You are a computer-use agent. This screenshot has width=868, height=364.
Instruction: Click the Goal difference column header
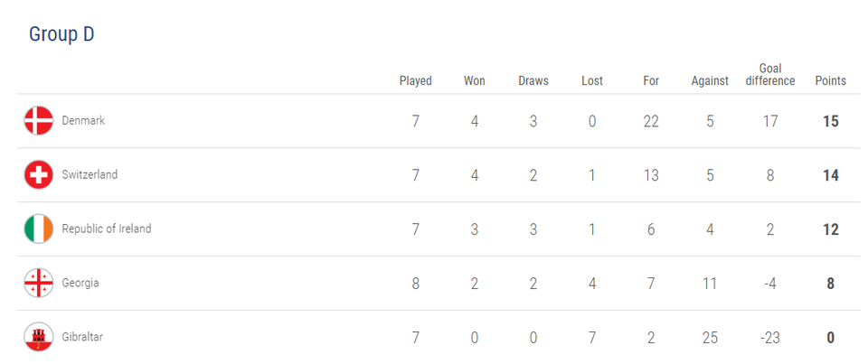[x=770, y=75]
